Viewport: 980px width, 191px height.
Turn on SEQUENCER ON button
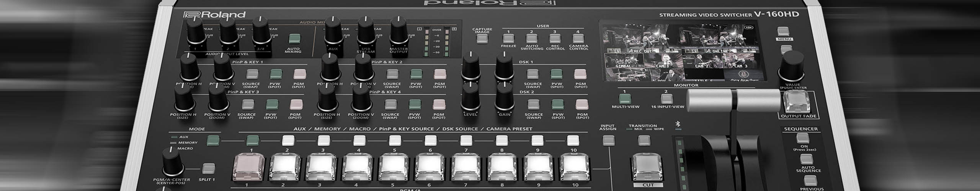pyautogui.click(x=802, y=138)
